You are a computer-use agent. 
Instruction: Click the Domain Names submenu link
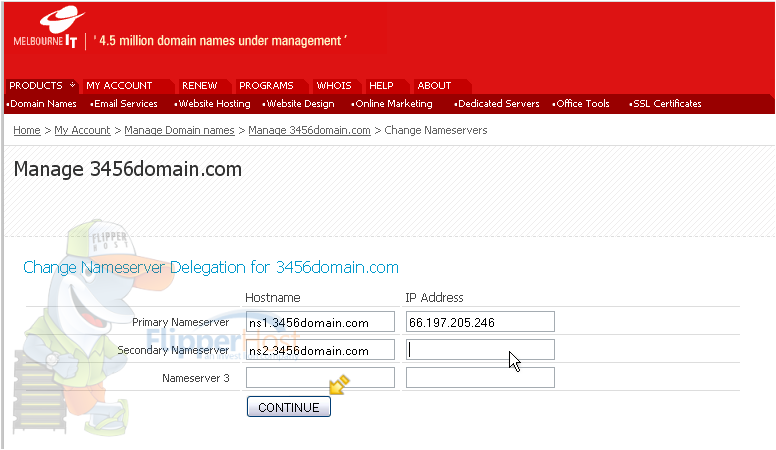click(42, 103)
